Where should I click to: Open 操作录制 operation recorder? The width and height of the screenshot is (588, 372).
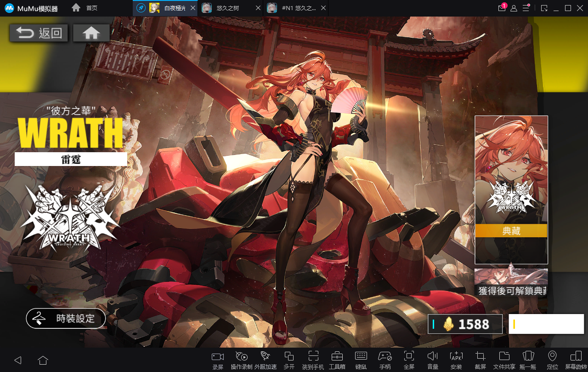point(242,361)
